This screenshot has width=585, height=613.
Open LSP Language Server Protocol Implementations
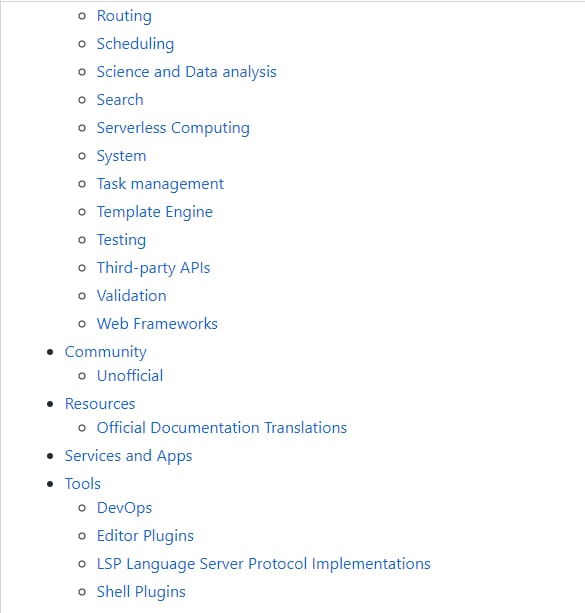tap(264, 564)
